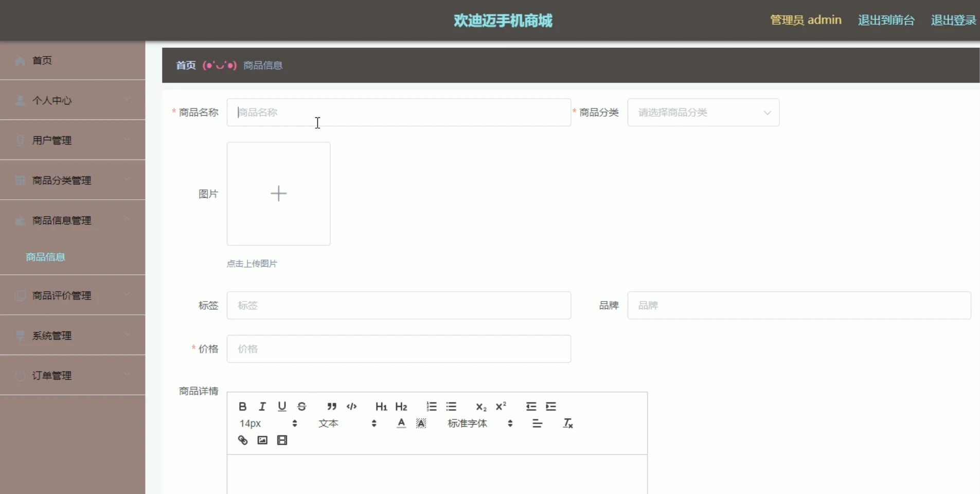Click 退出到前台 in the header
The image size is (980, 494).
click(x=885, y=20)
